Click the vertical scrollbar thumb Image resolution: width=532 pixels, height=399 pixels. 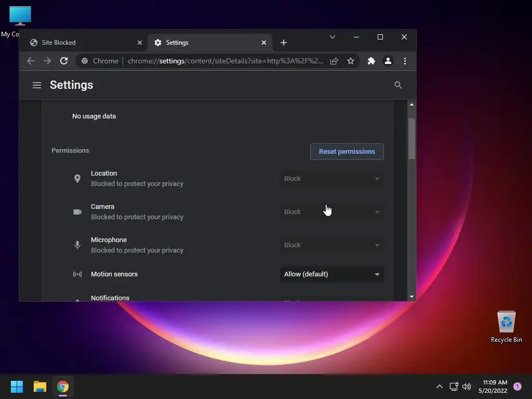411,138
